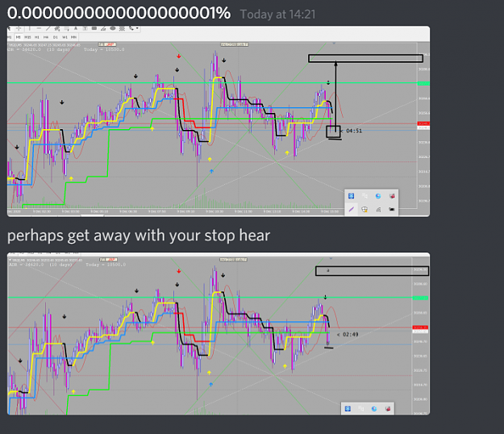
Task: Click the '04:51' candle timer label in the first chart
Action: (x=353, y=131)
